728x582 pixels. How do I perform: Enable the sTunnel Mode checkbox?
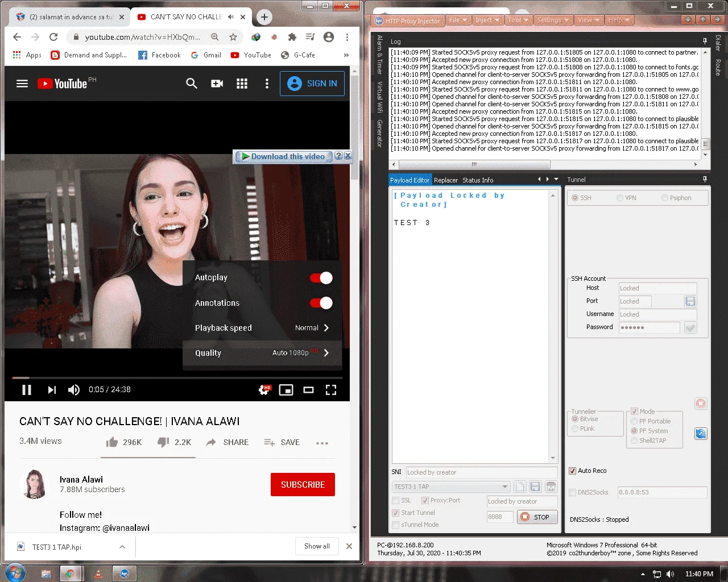[396, 525]
